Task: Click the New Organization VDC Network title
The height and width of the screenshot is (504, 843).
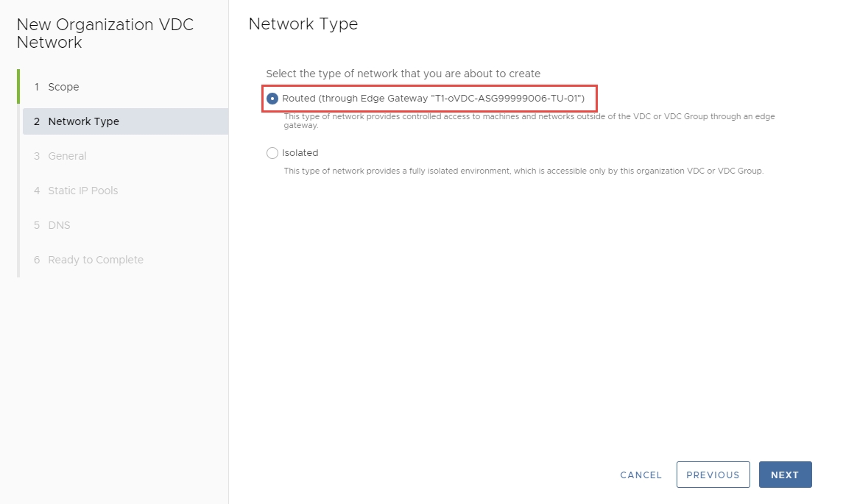Action: (x=105, y=33)
